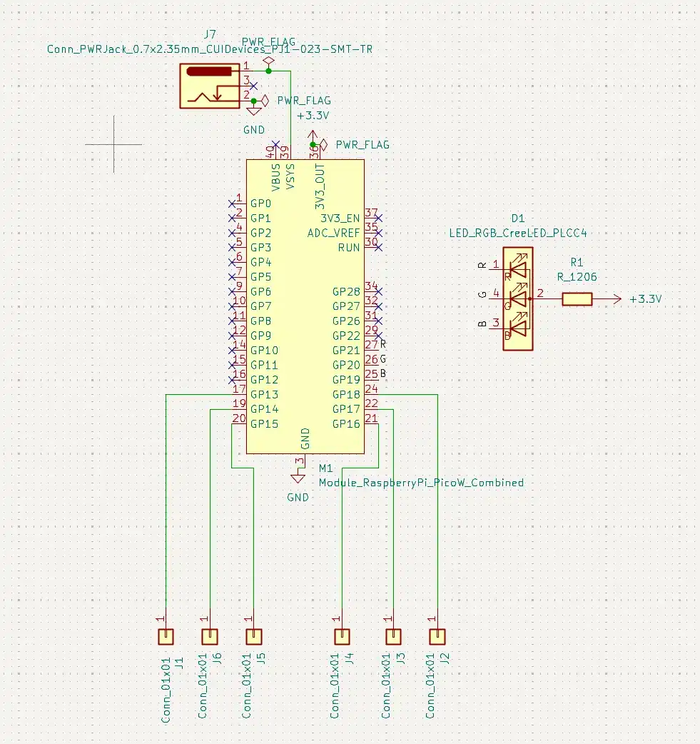
Task: Click the D1 reference label
Action: click(518, 218)
